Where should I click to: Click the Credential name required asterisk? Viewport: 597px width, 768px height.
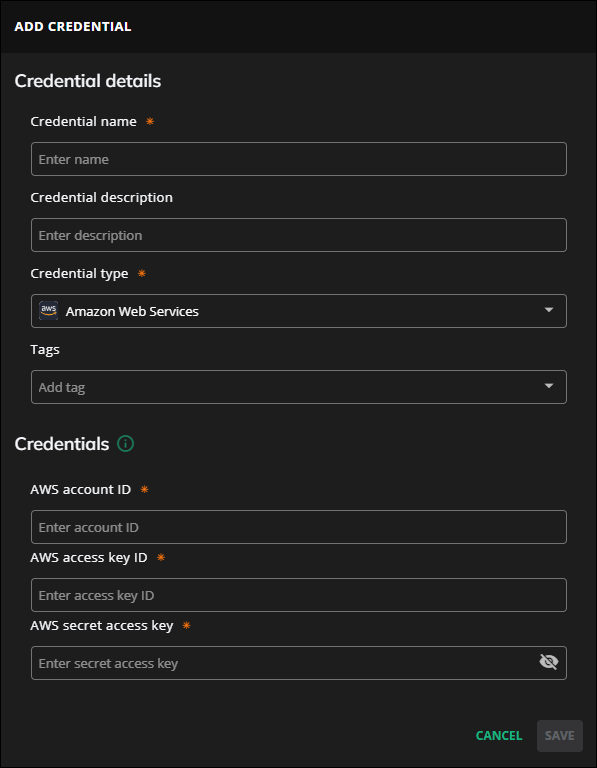tap(150, 121)
